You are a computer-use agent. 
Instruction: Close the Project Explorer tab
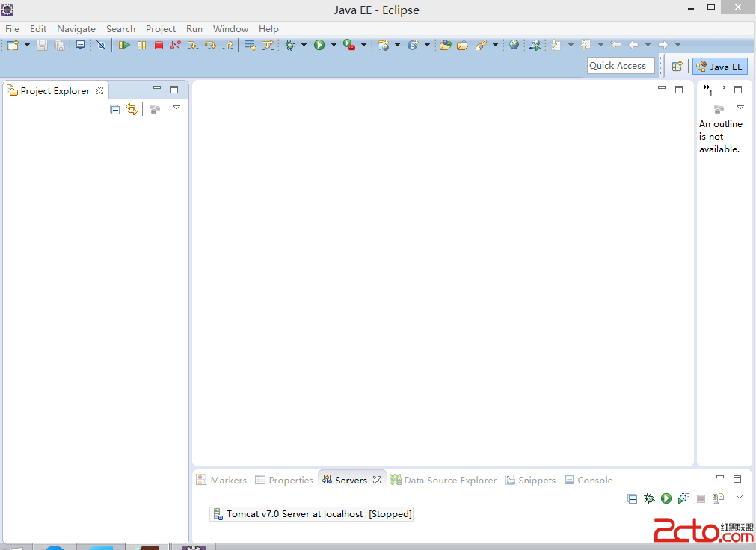coord(99,90)
